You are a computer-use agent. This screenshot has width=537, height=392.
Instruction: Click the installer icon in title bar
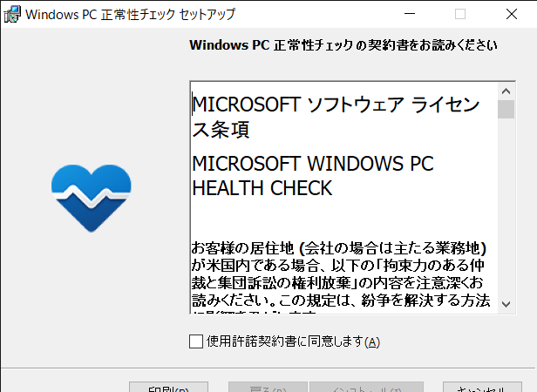click(x=12, y=15)
